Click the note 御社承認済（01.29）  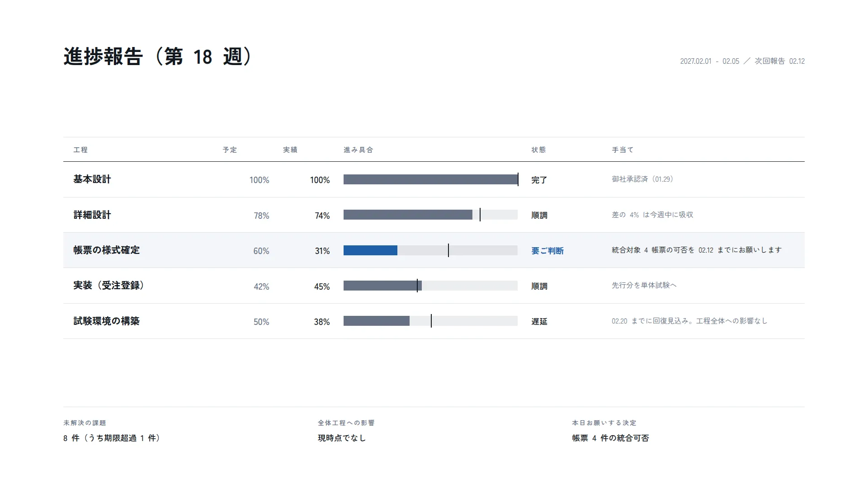pos(644,179)
